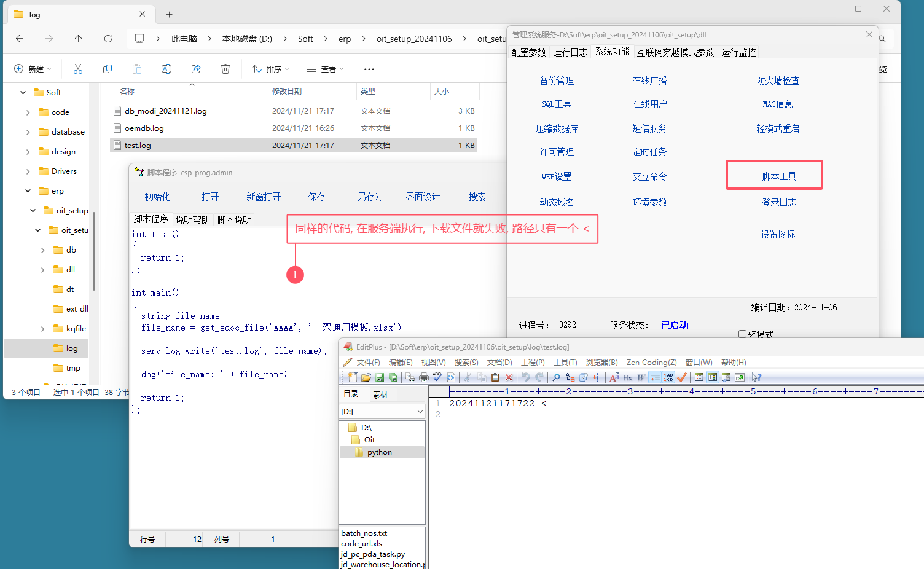The width and height of the screenshot is (924, 569).
Task: Click the Save icon in EditPlus toolbar
Action: [380, 377]
